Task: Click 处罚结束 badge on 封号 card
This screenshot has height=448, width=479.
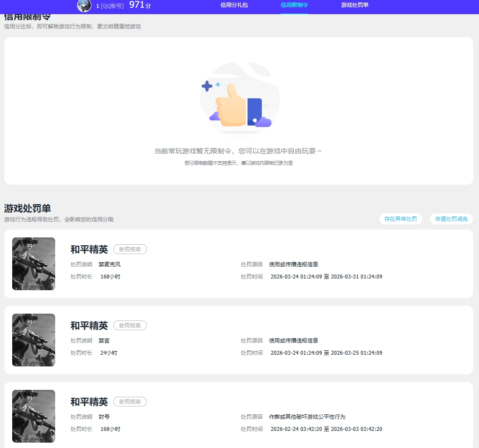Action: (x=130, y=402)
